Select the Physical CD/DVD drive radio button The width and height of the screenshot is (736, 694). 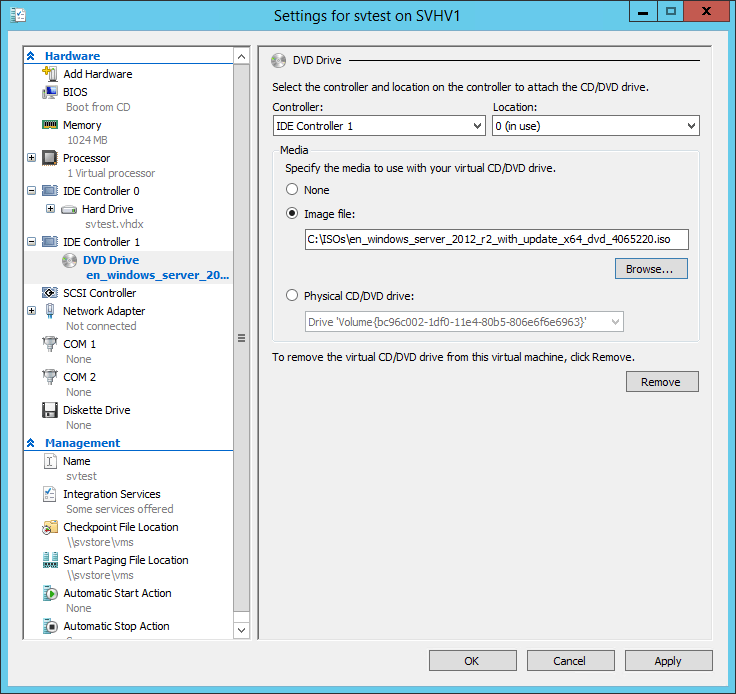coord(292,295)
